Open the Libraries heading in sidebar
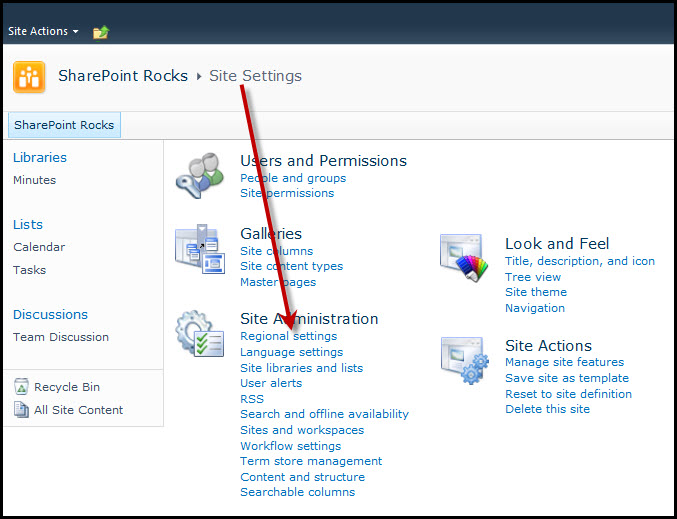Screen dimensions: 677x519 40,157
